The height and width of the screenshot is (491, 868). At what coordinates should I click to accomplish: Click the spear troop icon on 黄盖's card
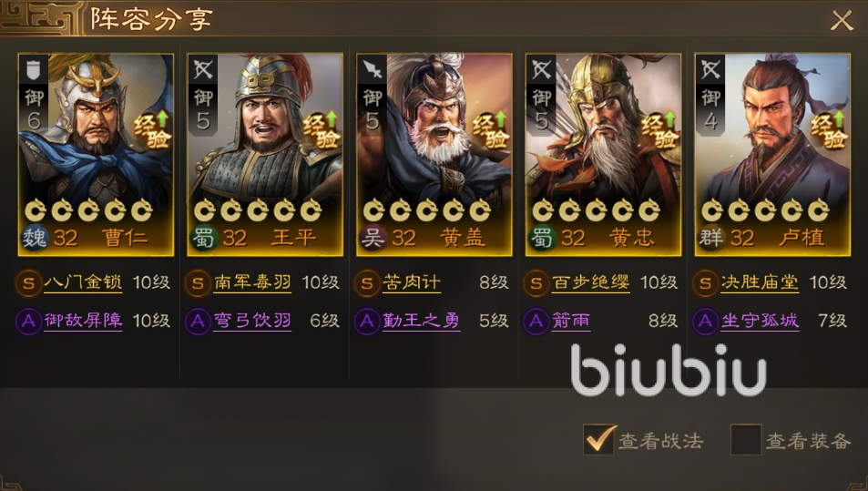[373, 69]
